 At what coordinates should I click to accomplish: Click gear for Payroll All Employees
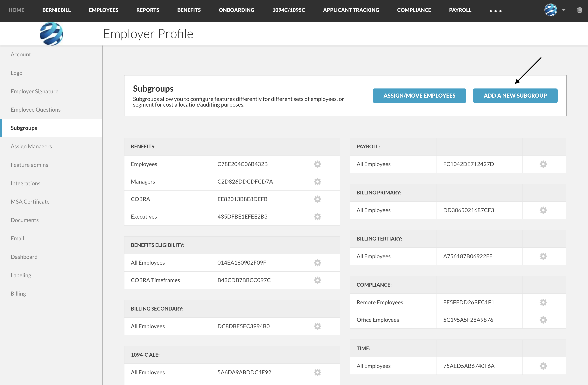pyautogui.click(x=543, y=164)
